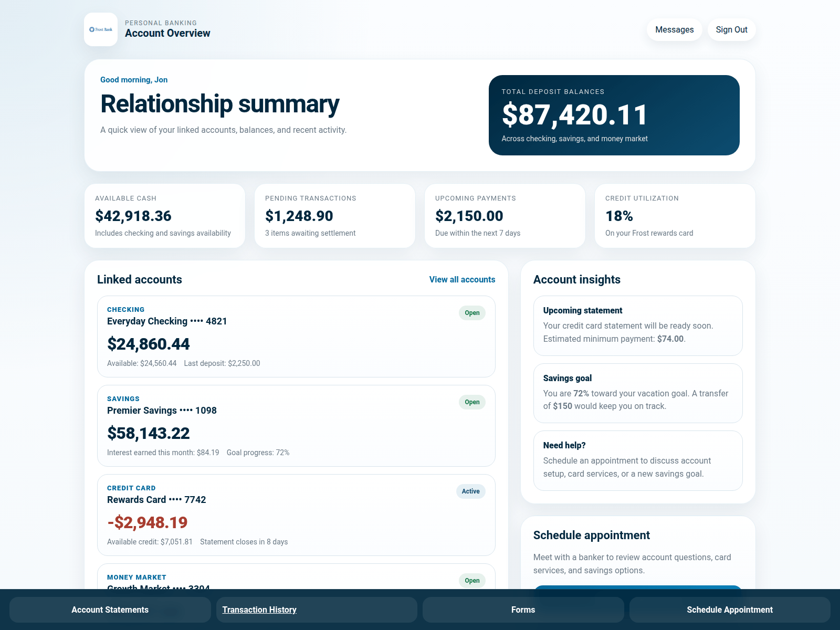Image resolution: width=840 pixels, height=630 pixels.
Task: Click the Open badge on Money Market
Action: 472,581
